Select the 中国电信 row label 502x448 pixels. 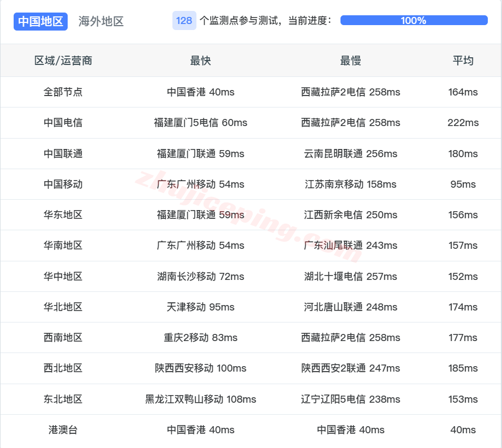pos(63,122)
